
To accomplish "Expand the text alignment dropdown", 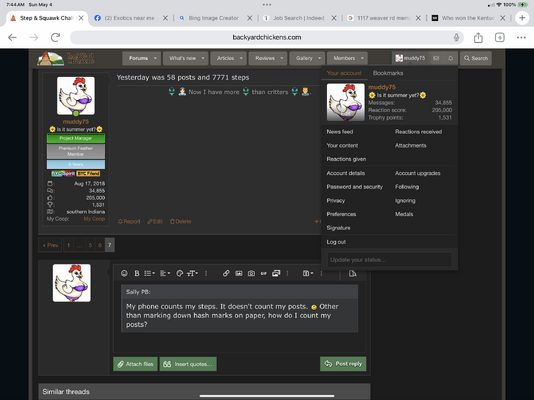I will [165, 273].
